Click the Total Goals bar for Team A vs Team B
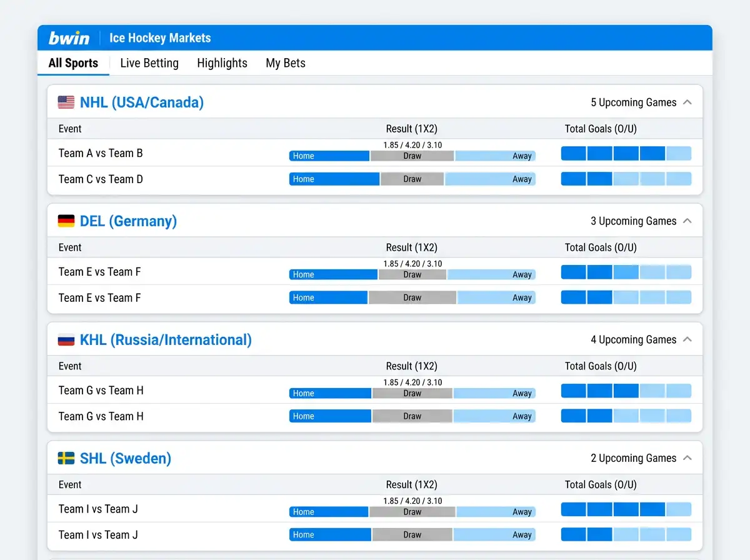Viewport: 750px width, 560px height. pyautogui.click(x=626, y=154)
